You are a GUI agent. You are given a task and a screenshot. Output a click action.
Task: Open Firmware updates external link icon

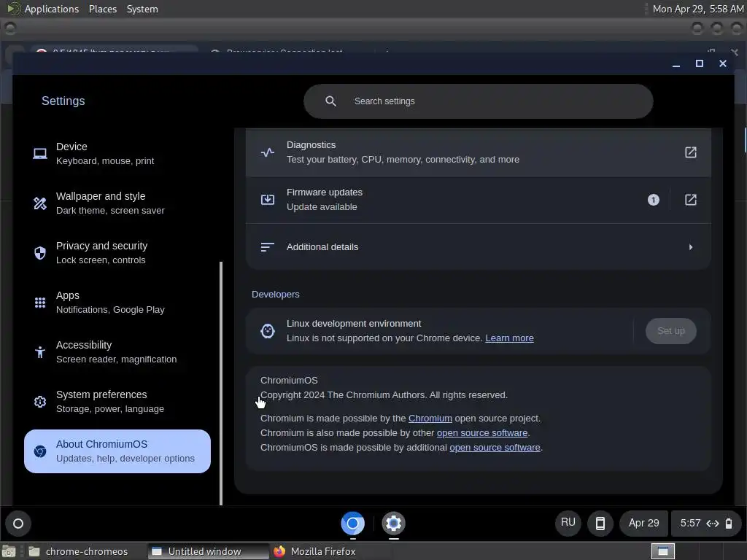(x=691, y=200)
